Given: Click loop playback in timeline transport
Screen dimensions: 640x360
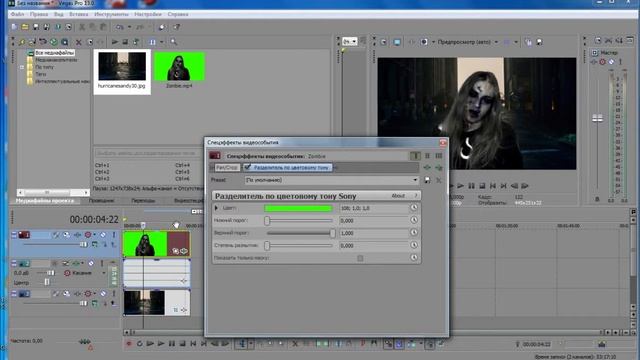Looking at the screenshot, I should click(140, 344).
